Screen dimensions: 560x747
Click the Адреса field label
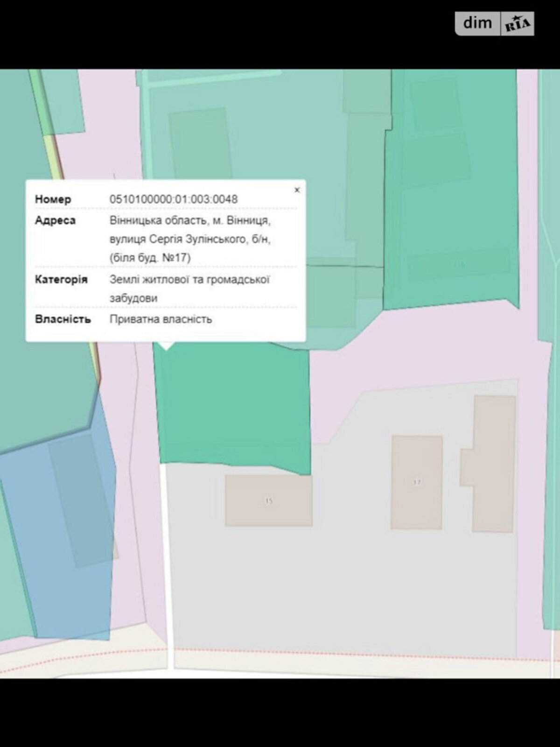pos(55,220)
